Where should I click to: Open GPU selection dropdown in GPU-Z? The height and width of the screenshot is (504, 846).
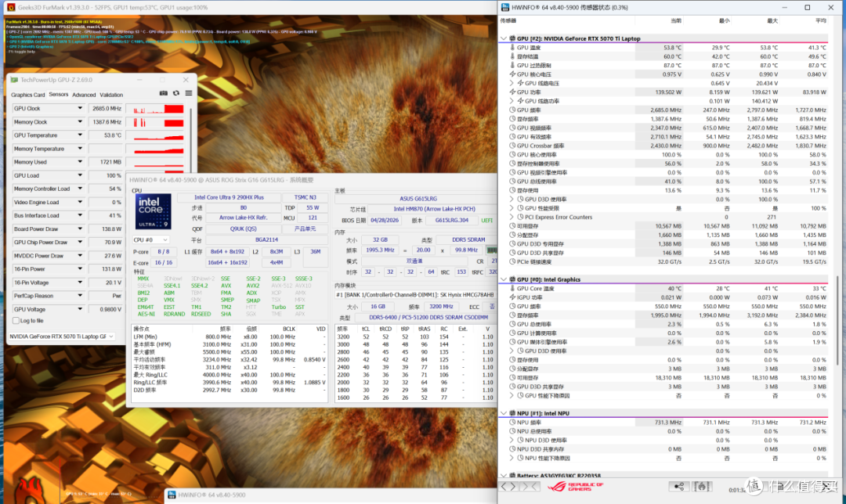tap(62, 337)
